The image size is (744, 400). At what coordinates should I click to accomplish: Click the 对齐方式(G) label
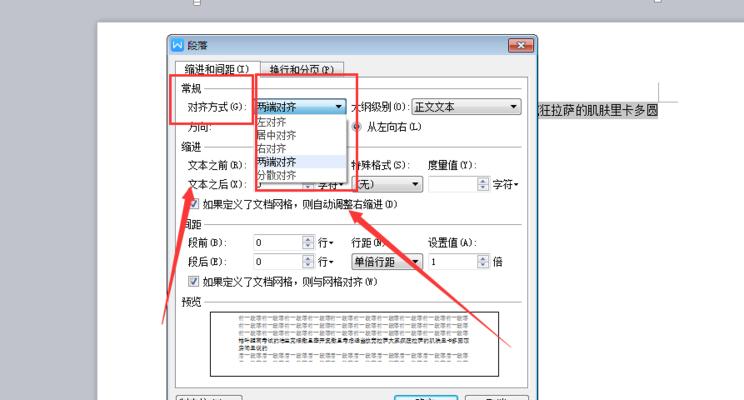pos(217,107)
